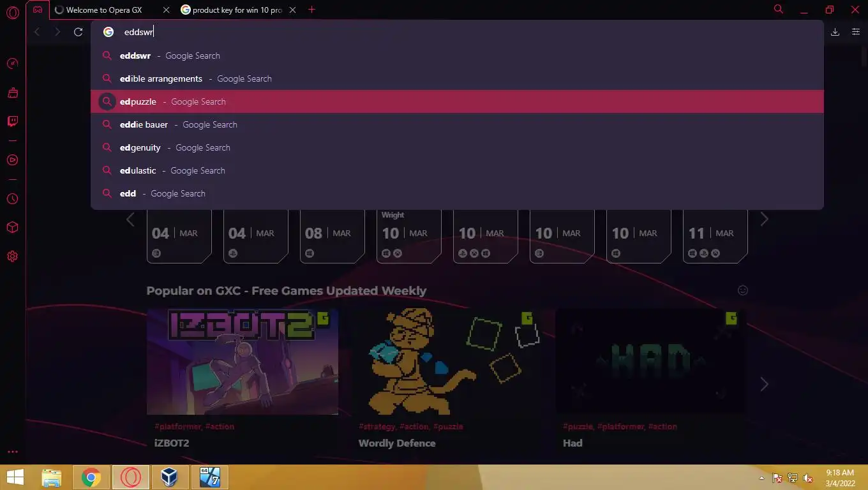Click the Had game title link
The height and width of the screenshot is (490, 868).
click(x=572, y=443)
